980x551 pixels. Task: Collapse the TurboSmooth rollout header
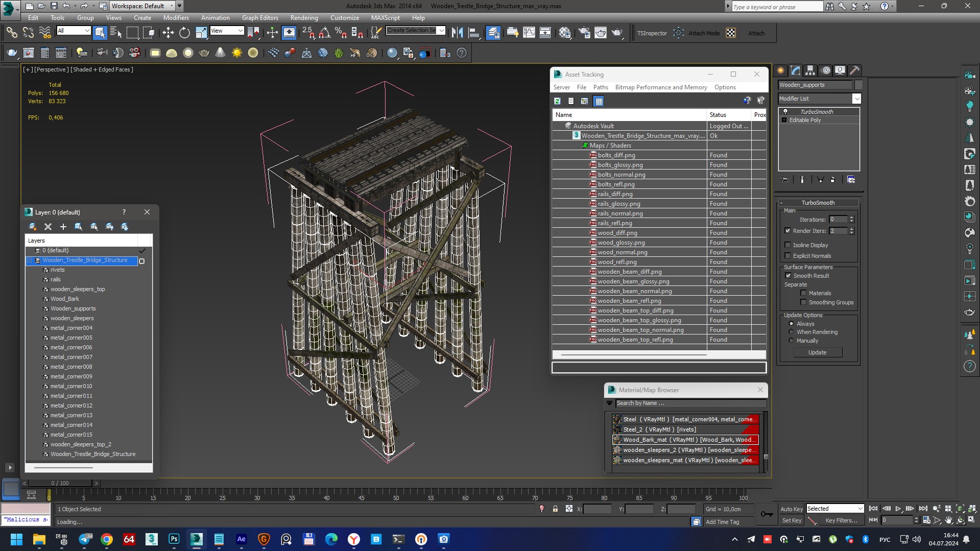818,203
